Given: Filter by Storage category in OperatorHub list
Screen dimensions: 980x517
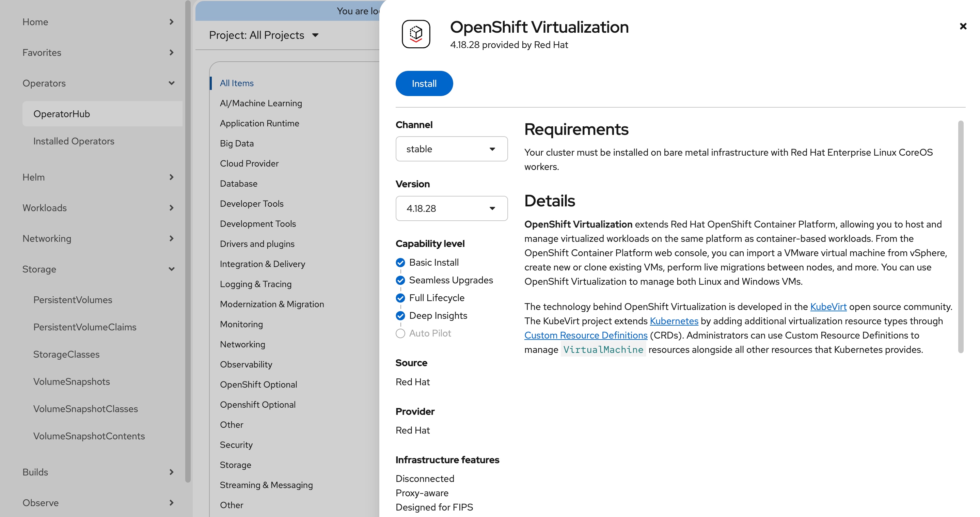Looking at the screenshot, I should 236,465.
